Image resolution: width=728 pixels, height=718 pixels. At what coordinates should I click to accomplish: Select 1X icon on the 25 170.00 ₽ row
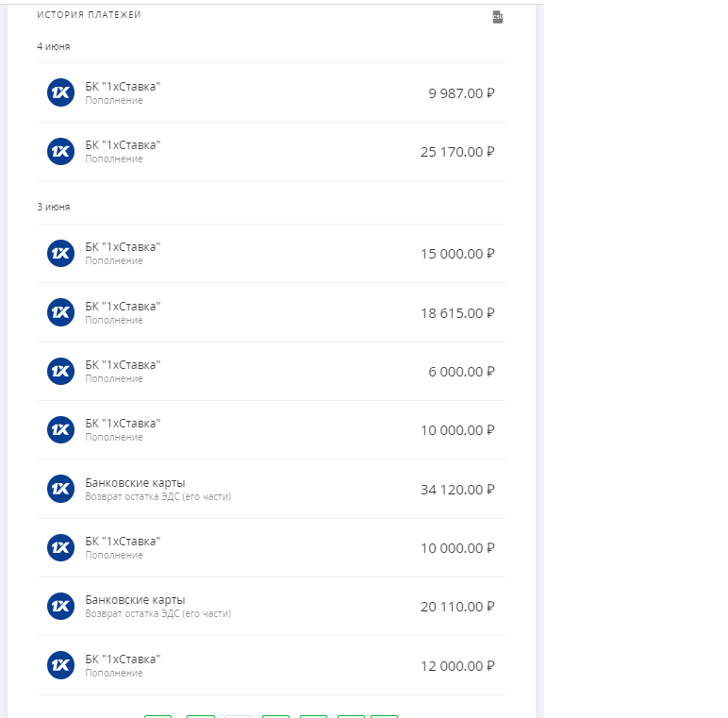click(60, 151)
